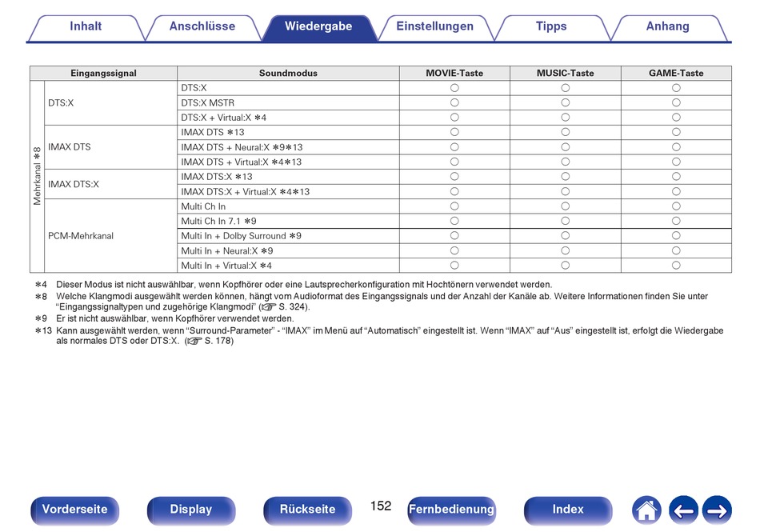Click the IMAX DTS + Neural:X row text

(x=242, y=147)
